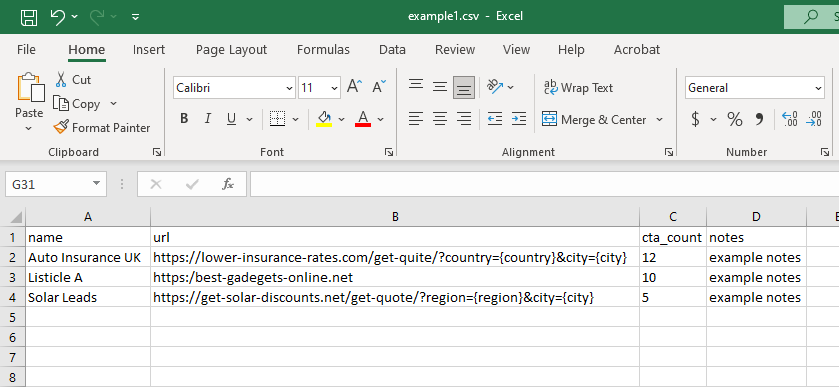Select cell with best-gadegets-online.net URL
This screenshot has height=387, width=839.
click(x=395, y=278)
